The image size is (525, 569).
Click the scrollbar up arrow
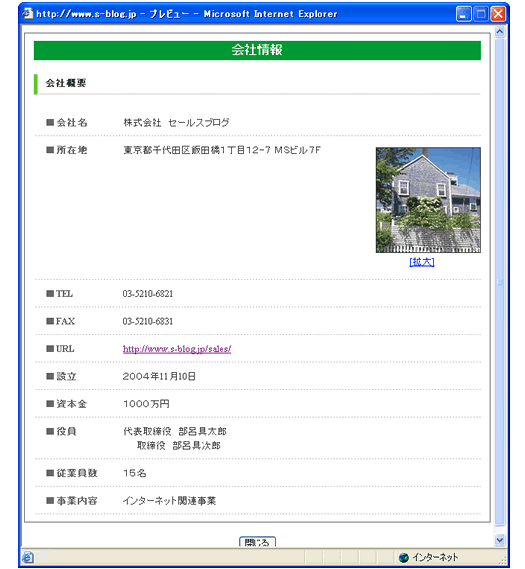[x=500, y=32]
